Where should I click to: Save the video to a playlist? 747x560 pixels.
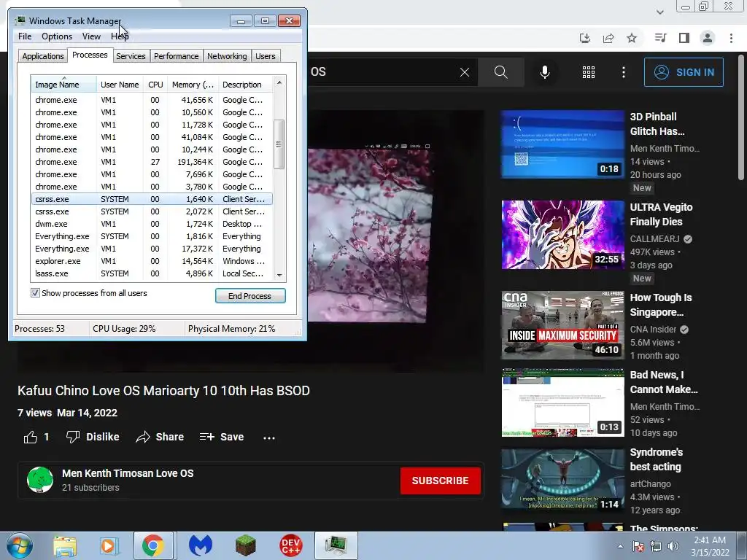[x=222, y=437]
